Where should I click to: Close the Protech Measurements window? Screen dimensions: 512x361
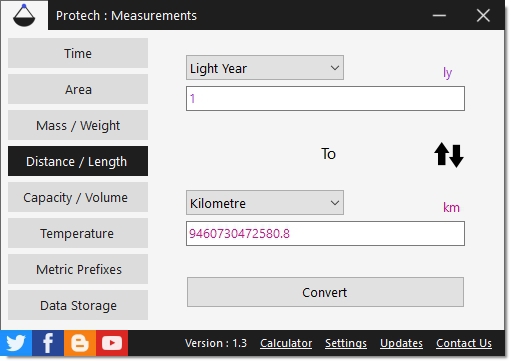point(483,15)
